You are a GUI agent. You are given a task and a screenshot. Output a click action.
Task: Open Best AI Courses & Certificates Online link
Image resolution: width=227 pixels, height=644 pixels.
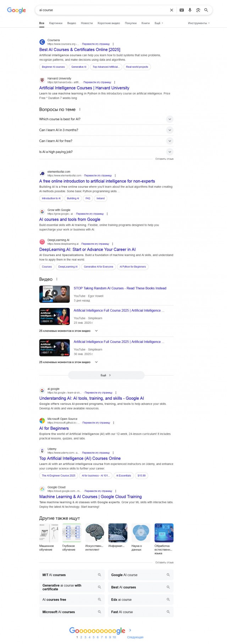pos(80,50)
